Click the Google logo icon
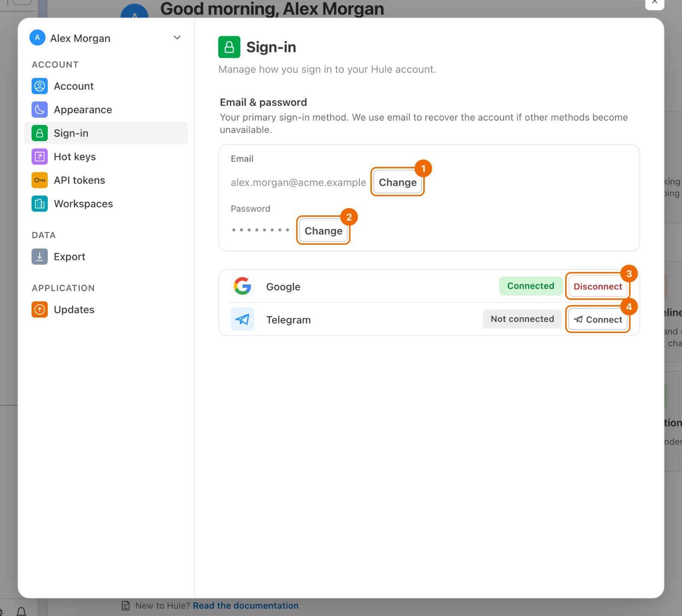 pyautogui.click(x=243, y=286)
